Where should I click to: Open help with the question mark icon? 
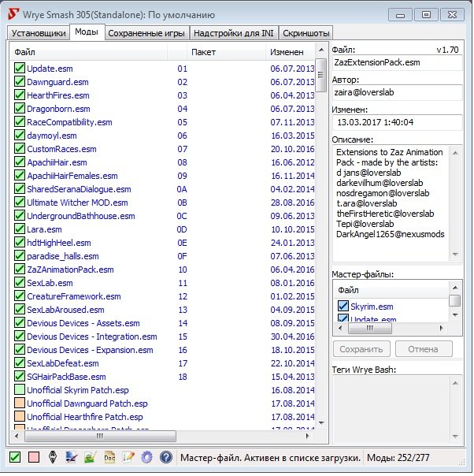[165, 457]
